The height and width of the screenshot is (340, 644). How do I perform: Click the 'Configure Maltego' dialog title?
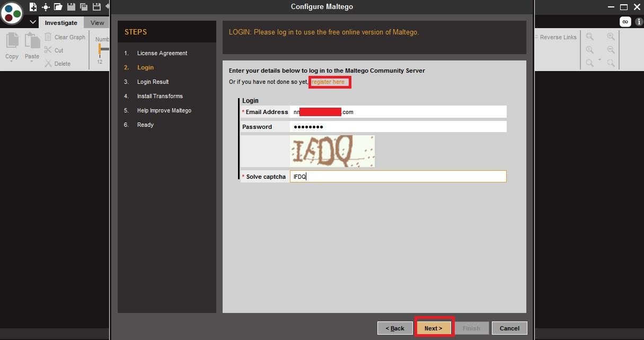click(x=322, y=7)
